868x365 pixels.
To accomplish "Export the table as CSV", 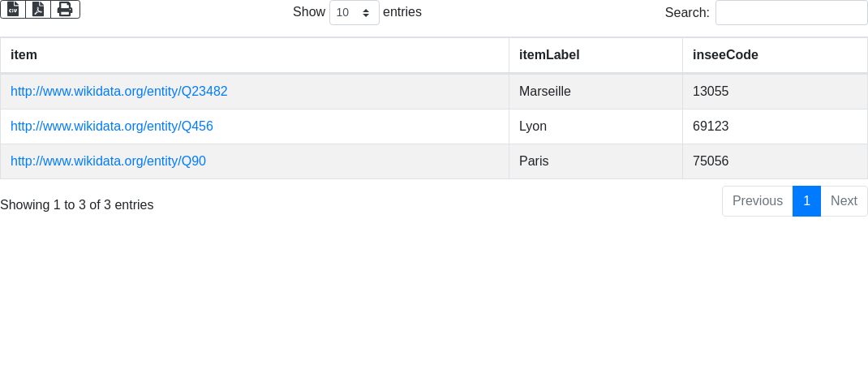I will 13,9.
